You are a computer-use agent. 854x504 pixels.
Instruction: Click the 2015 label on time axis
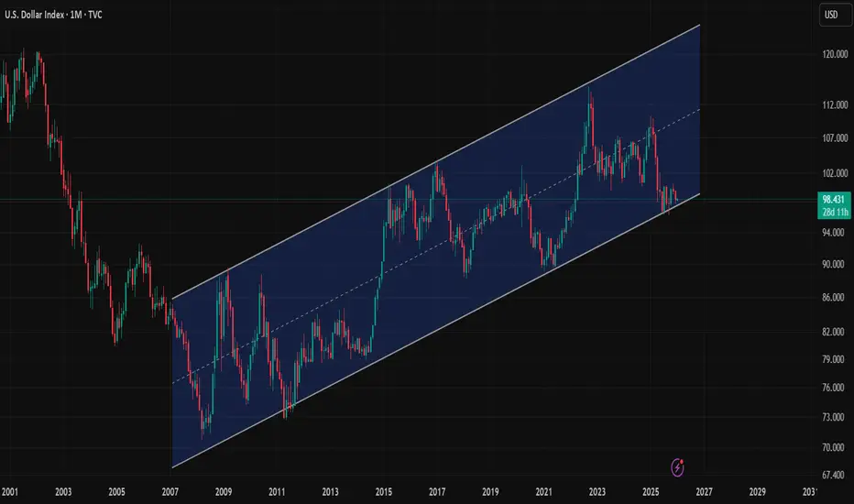tap(383, 492)
